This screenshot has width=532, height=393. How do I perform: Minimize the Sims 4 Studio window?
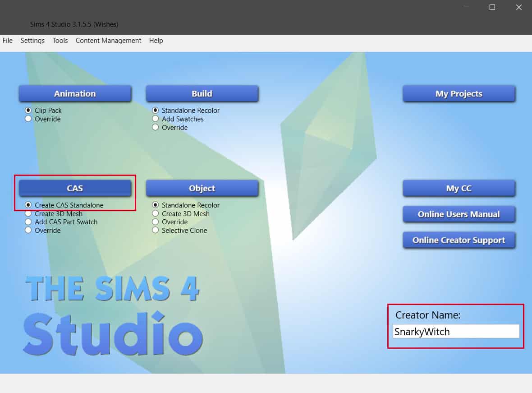(x=466, y=7)
